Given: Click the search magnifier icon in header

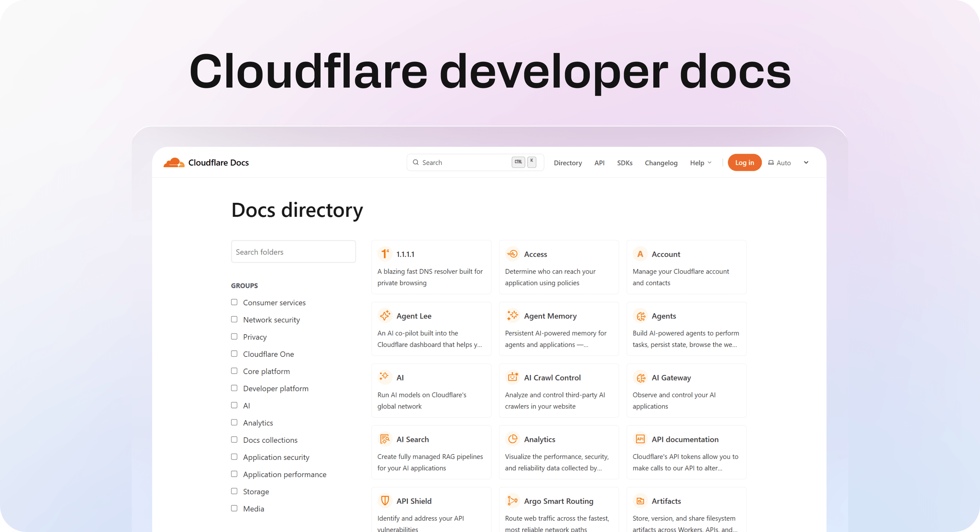Looking at the screenshot, I should pos(416,162).
